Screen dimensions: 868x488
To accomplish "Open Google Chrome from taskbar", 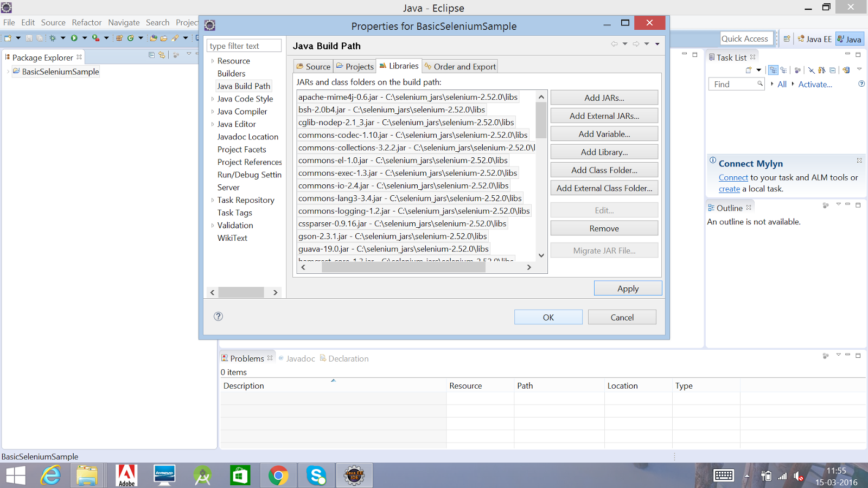I will [278, 476].
